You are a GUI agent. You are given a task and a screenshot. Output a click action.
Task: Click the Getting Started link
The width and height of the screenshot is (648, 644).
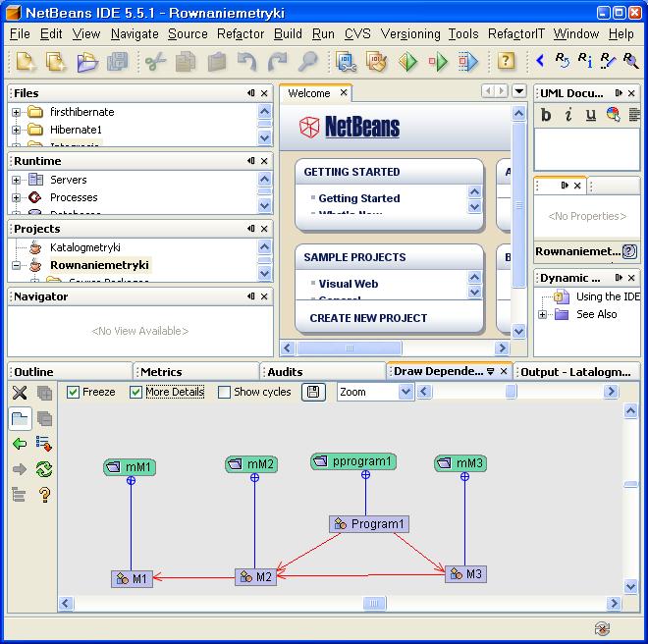(359, 198)
